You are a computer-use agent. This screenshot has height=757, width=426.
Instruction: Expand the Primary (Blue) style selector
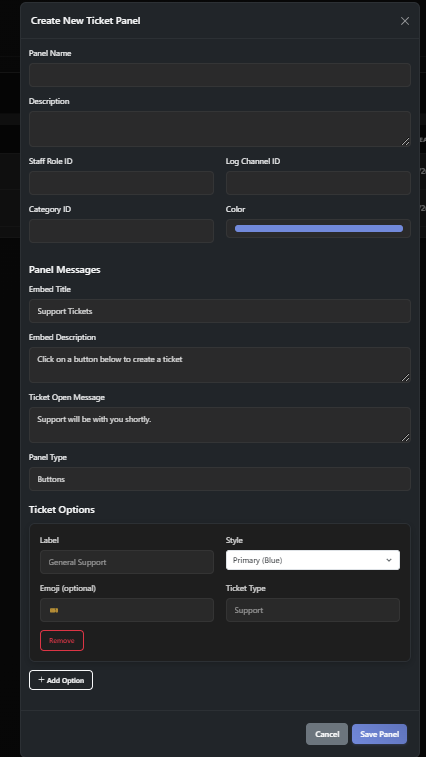click(x=312, y=560)
